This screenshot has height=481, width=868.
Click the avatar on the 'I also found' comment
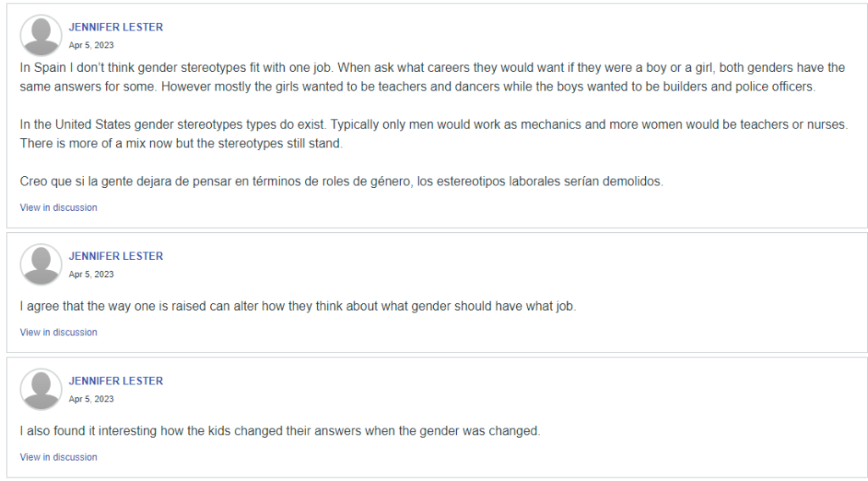coord(41,390)
